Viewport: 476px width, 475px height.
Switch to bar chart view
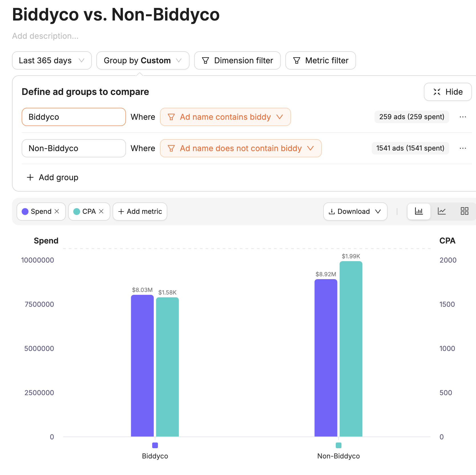(419, 211)
